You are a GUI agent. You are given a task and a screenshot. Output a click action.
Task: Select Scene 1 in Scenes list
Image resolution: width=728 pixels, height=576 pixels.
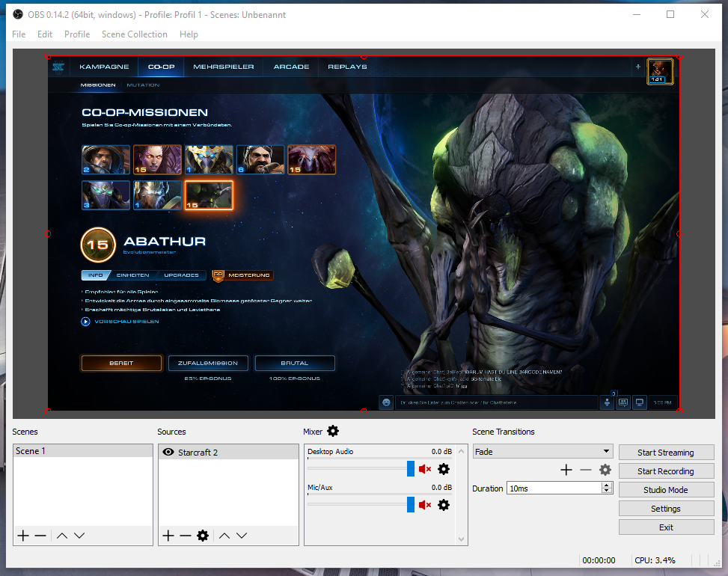83,450
